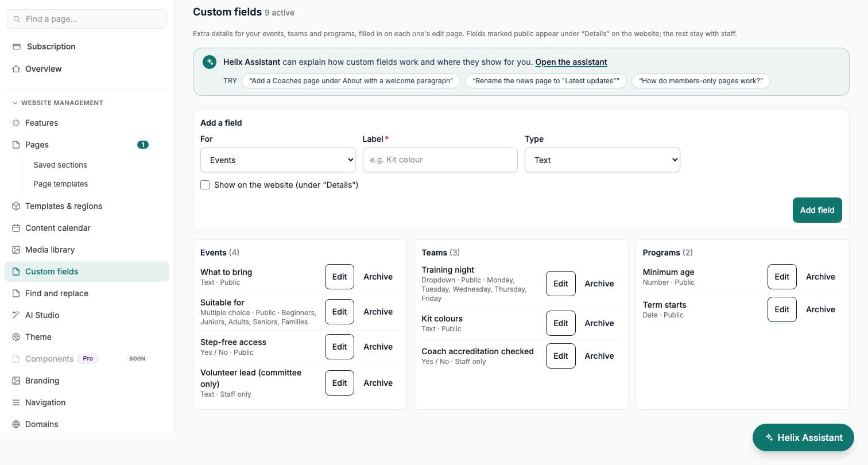
Task: Click the Templates & regions cube icon
Action: (16, 206)
